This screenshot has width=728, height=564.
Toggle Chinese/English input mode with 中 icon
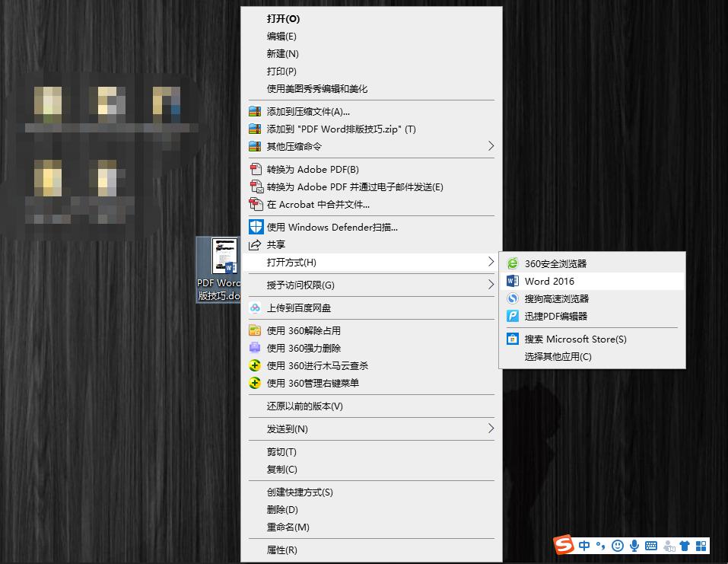[584, 546]
